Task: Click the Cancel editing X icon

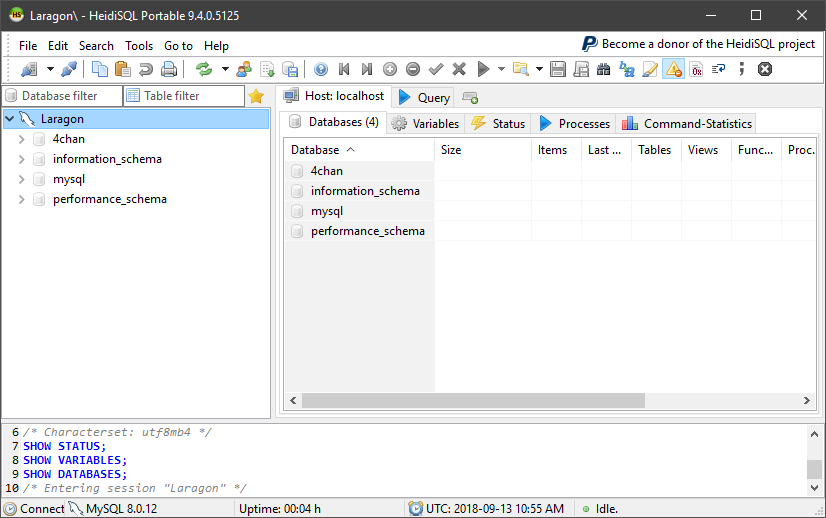Action: pos(459,69)
